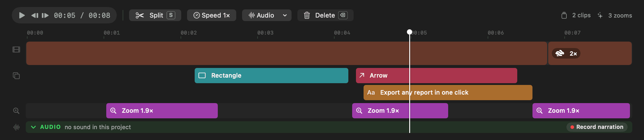Image resolution: width=644 pixels, height=140 pixels.
Task: Click the 2 clips counter
Action: tap(576, 15)
